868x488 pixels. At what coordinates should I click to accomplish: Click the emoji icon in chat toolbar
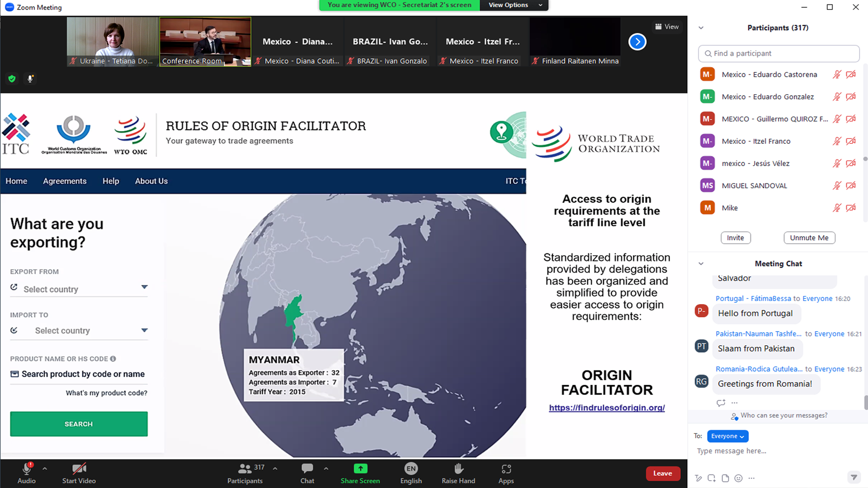(x=739, y=478)
